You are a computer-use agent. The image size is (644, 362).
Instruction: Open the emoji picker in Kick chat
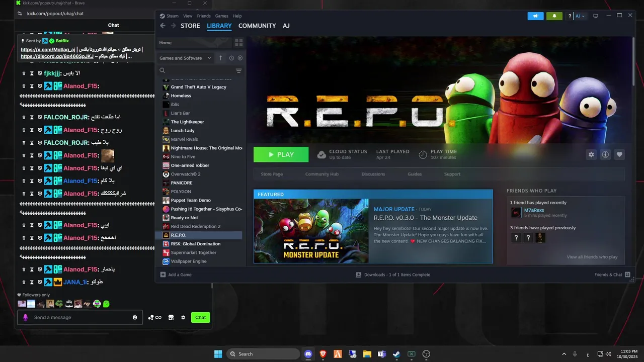(135, 317)
